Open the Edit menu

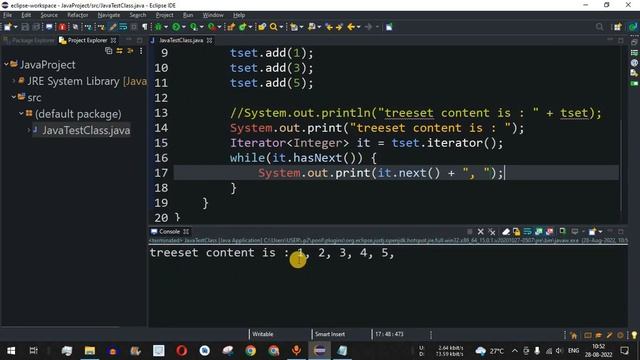(26, 15)
